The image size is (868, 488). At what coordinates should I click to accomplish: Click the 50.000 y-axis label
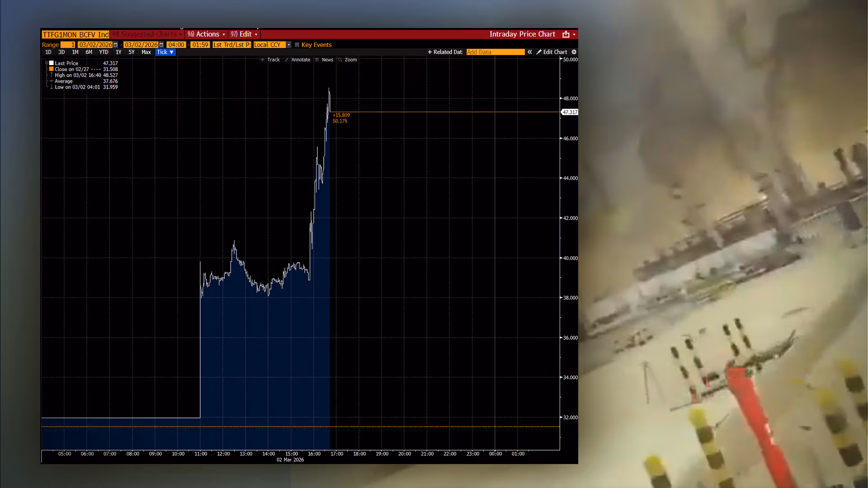point(570,60)
